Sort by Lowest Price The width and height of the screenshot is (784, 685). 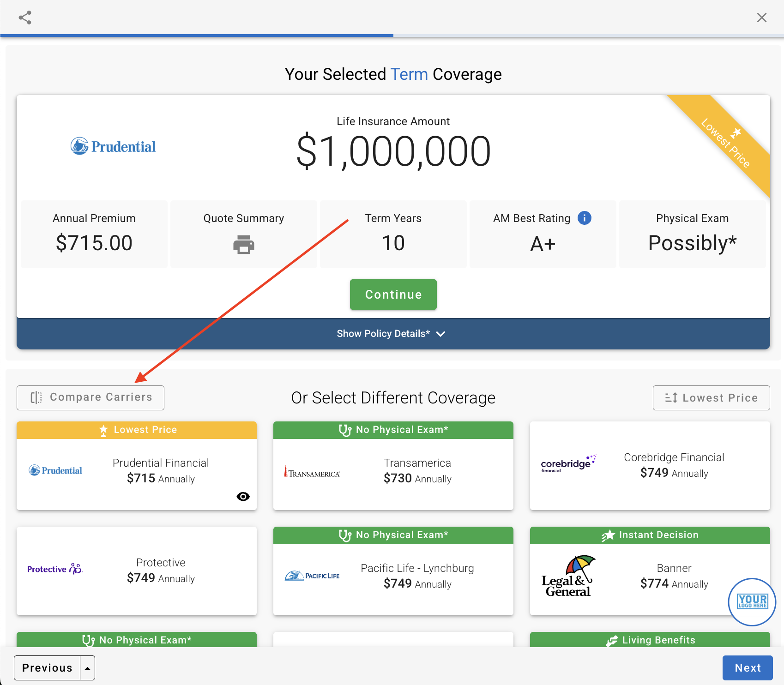(x=712, y=397)
